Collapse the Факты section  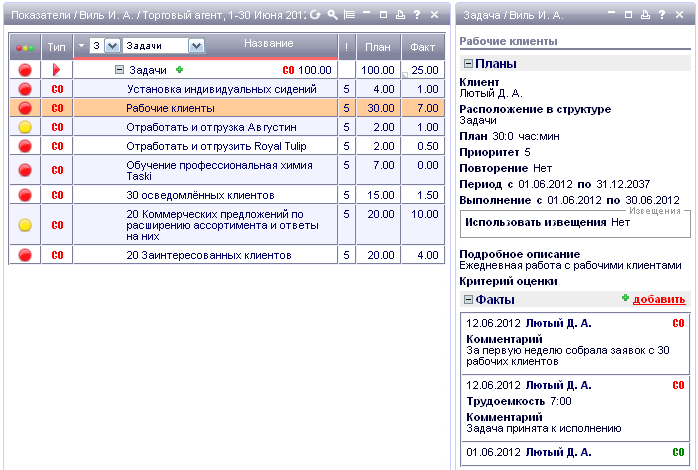pyautogui.click(x=468, y=300)
